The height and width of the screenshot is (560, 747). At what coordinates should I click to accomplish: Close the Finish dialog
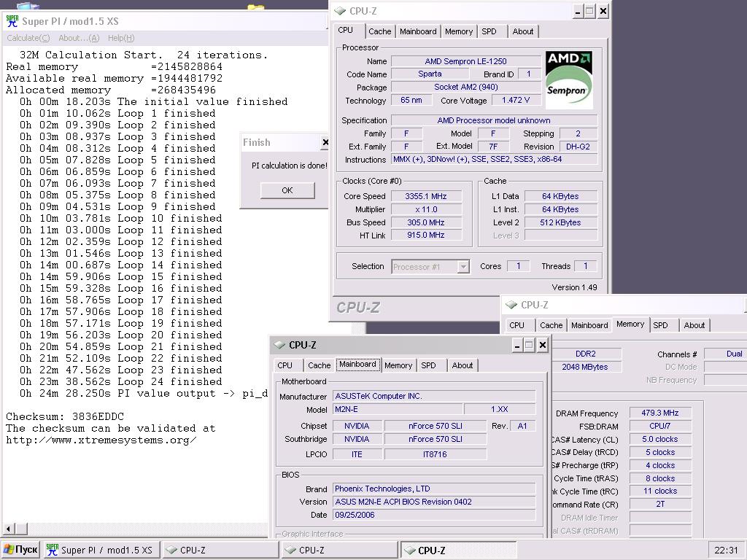point(325,142)
